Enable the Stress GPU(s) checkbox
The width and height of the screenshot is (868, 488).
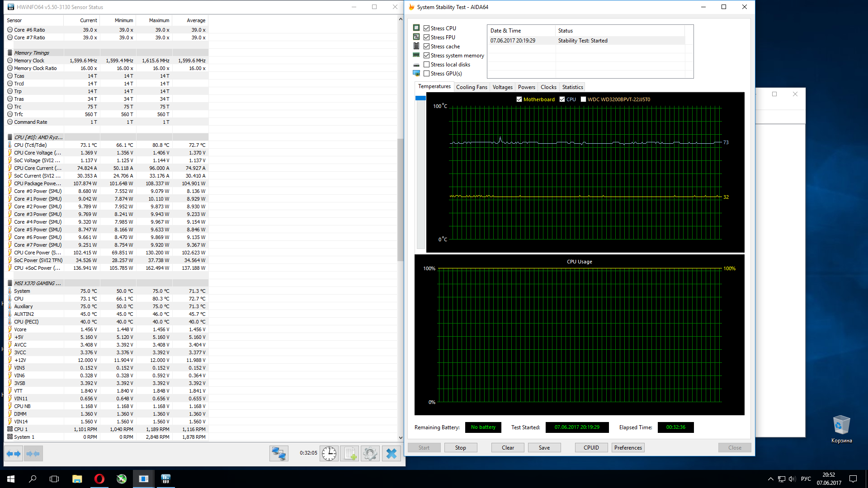tap(426, 74)
